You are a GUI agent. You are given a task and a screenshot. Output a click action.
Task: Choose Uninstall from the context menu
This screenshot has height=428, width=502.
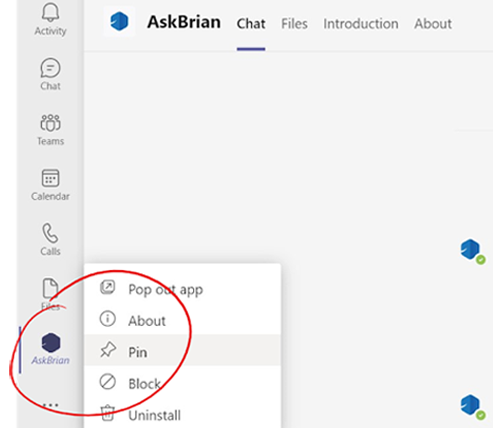(182, 414)
